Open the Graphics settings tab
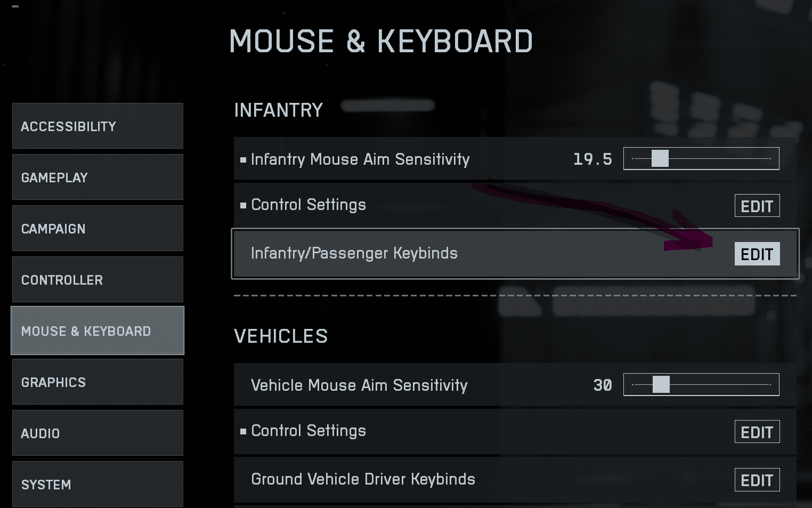This screenshot has height=508, width=812. pyautogui.click(x=98, y=382)
